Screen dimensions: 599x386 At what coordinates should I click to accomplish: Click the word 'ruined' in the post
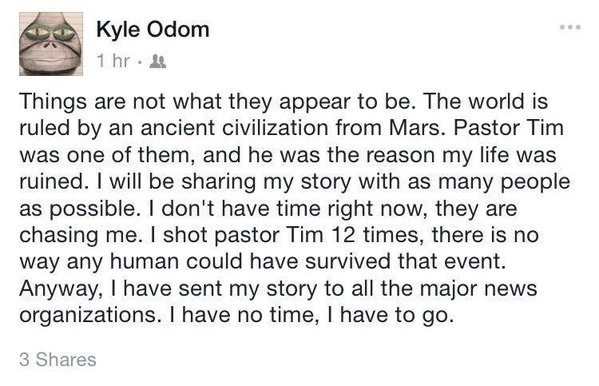point(50,182)
